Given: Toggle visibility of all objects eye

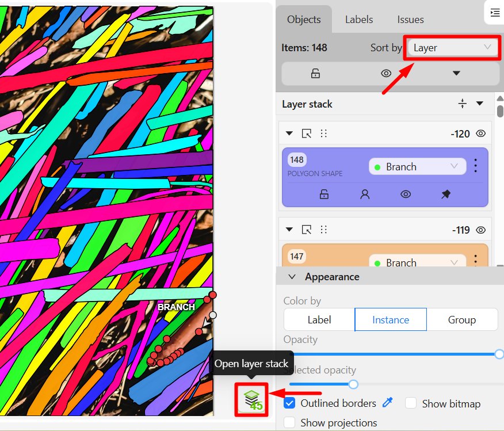Looking at the screenshot, I should 386,74.
